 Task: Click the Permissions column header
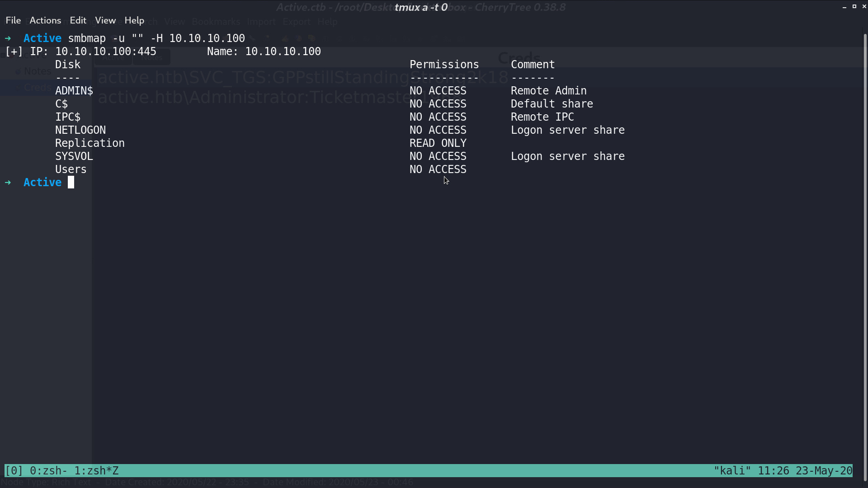click(444, 65)
